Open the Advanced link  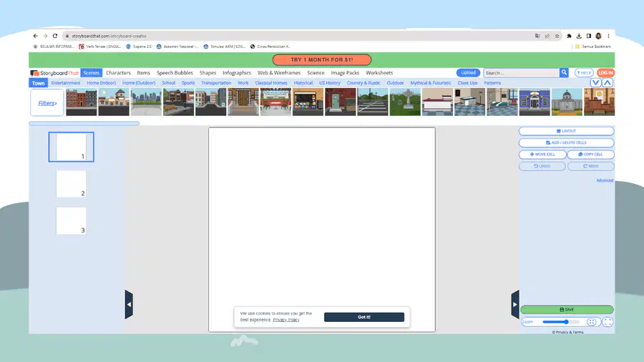coord(605,180)
